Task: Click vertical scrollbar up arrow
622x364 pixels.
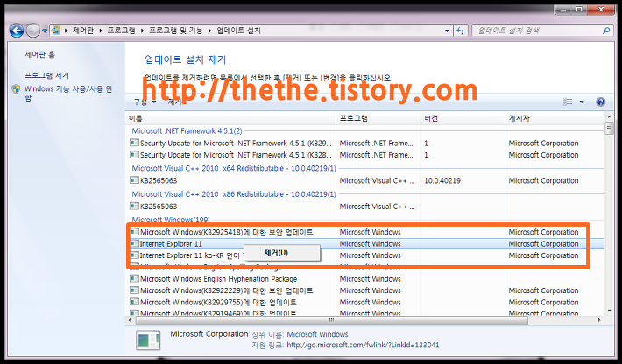Action: pos(610,117)
